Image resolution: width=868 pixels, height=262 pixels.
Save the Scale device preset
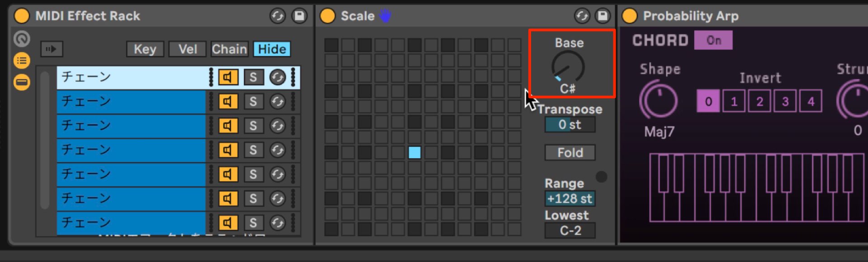point(603,16)
